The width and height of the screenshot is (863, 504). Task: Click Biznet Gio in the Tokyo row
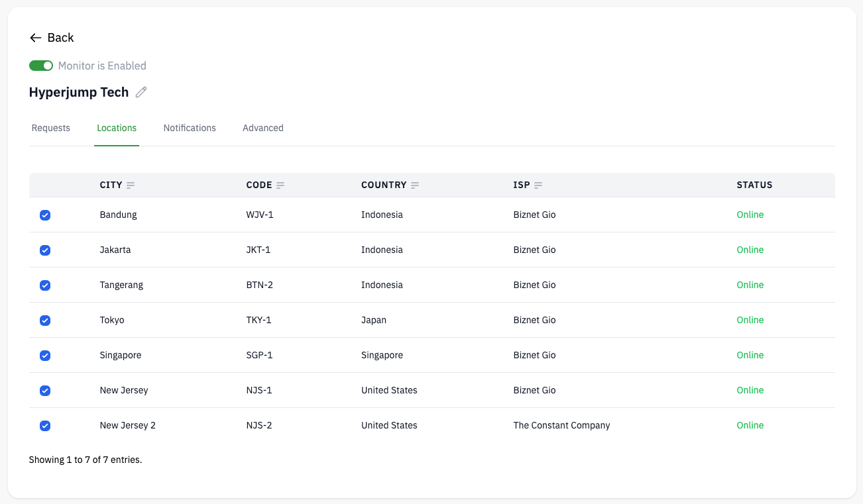coord(534,320)
